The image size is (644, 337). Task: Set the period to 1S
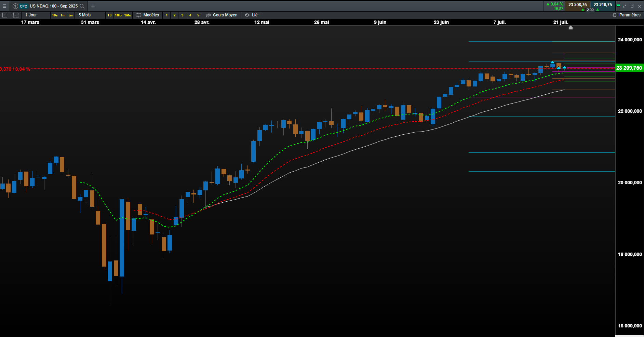pos(109,15)
